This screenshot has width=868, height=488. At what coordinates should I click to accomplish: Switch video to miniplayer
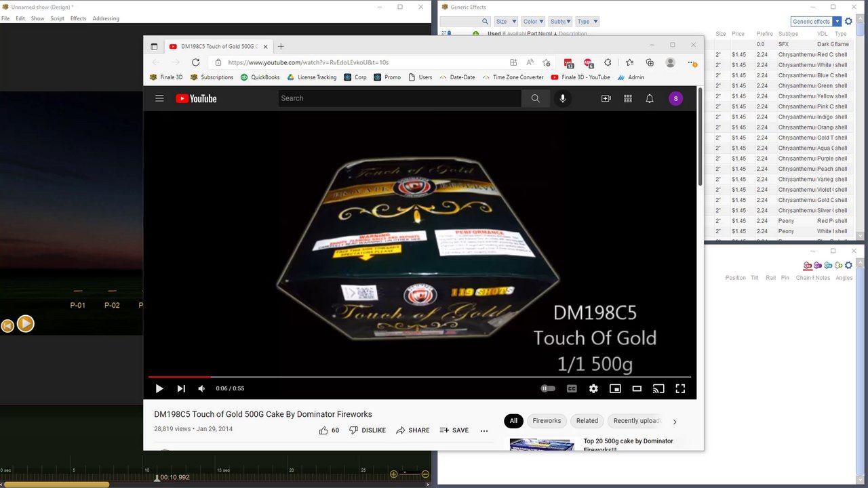[615, 388]
